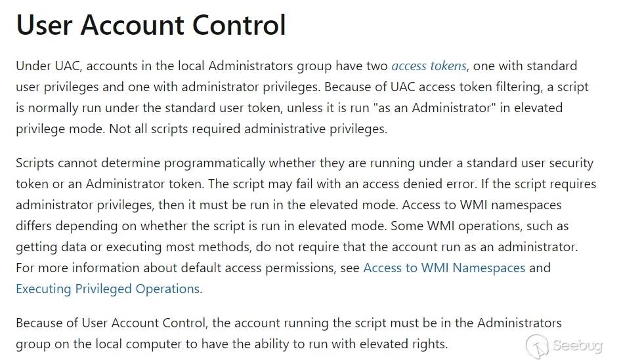Open the "Executing Privileged Operations" link
621x364 pixels.
(x=108, y=289)
